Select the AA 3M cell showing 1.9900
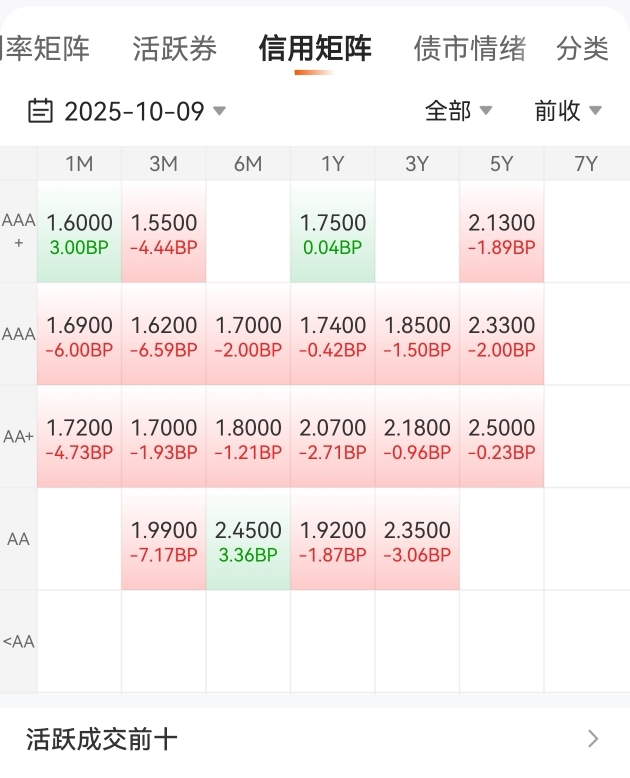The width and height of the screenshot is (630, 778). [164, 539]
